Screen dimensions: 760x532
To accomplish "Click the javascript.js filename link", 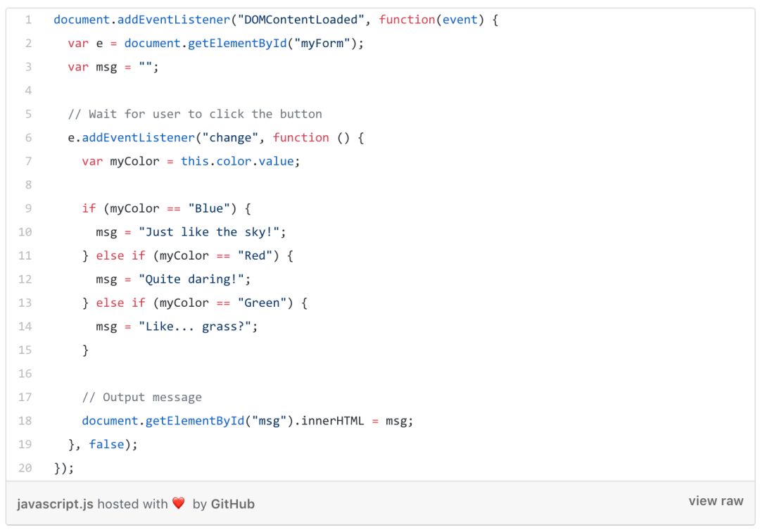I will point(55,504).
